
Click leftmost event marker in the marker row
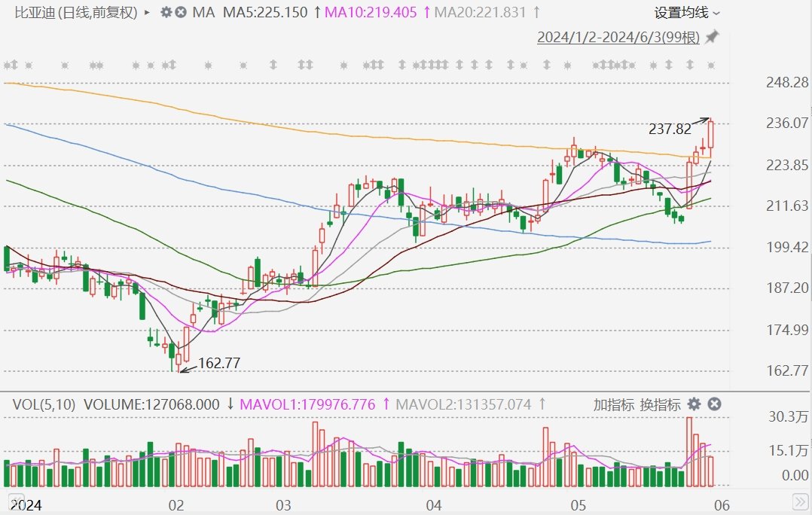click(8, 66)
